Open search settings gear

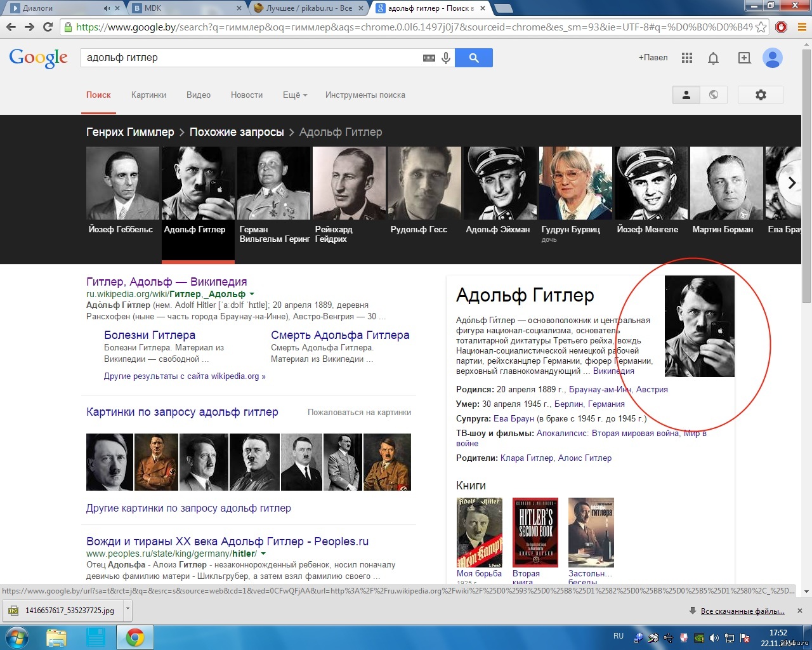coord(761,95)
